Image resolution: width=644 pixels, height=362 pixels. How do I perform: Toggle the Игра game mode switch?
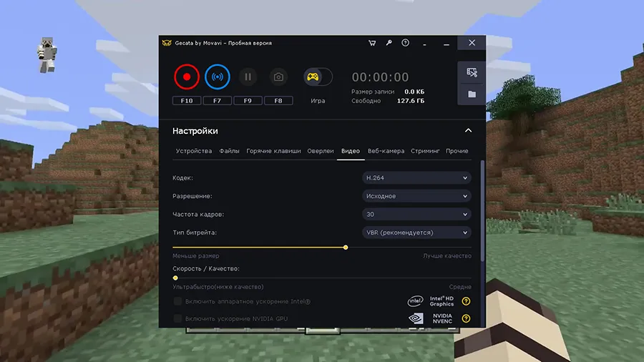(x=318, y=77)
